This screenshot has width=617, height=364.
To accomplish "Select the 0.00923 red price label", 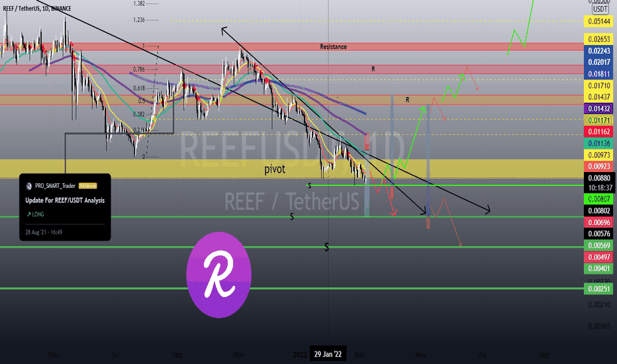I will coord(599,167).
